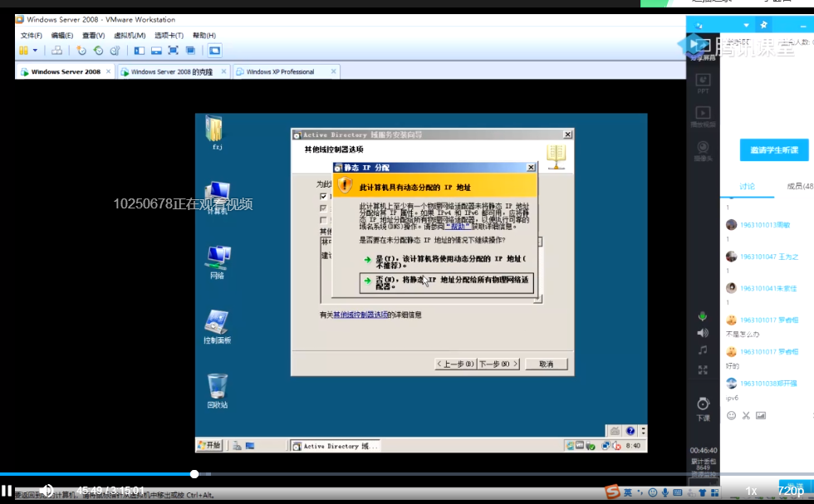Viewport: 814px width, 504px height.
Task: Open the 查看(V) menu
Action: point(93,36)
